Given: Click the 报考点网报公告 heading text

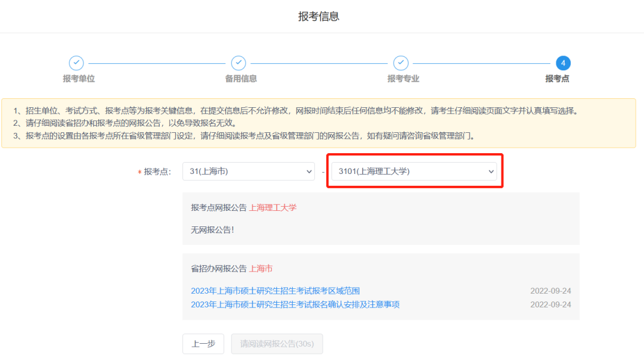Looking at the screenshot, I should pos(219,208).
